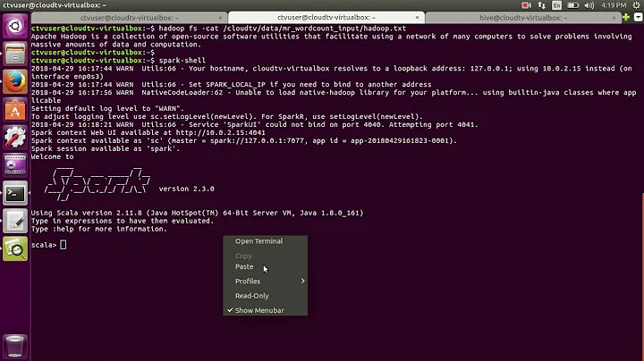
Task: Open the sound volume indicator
Action: [589, 5]
